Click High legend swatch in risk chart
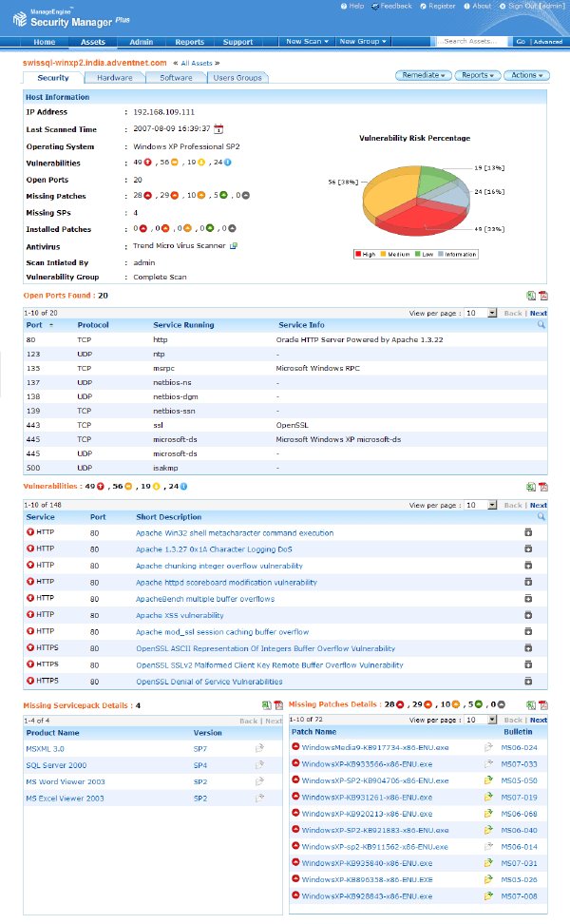570x924 pixels. point(357,255)
